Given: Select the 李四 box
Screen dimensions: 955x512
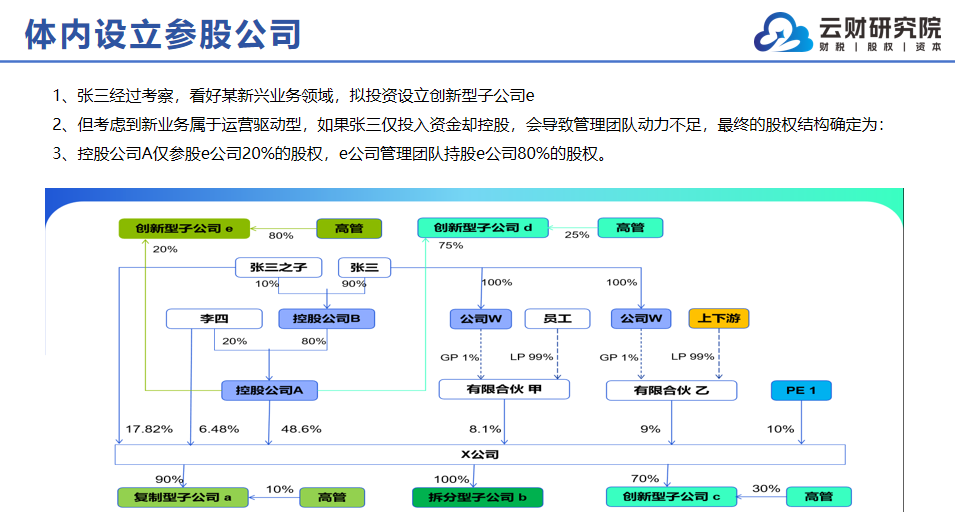Looking at the screenshot, I should (214, 318).
